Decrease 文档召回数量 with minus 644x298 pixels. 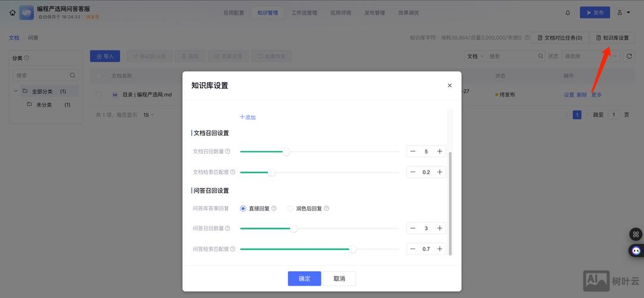(x=413, y=151)
